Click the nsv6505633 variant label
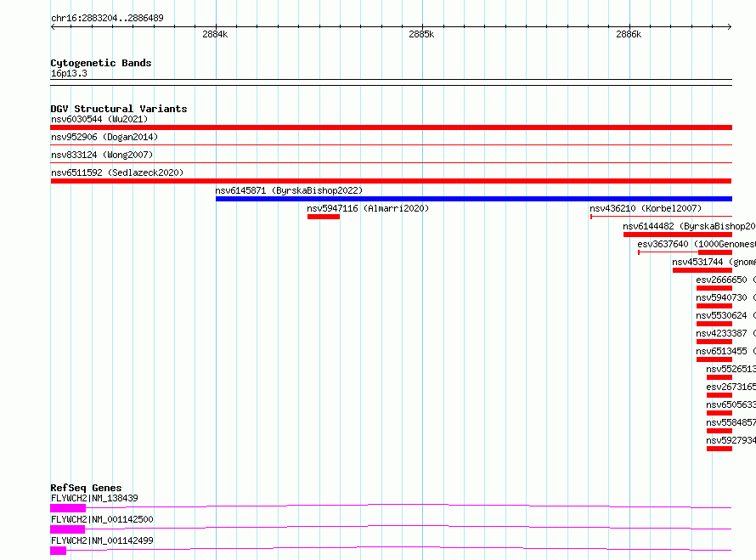Viewport: 756px width, 560px height. coord(731,404)
